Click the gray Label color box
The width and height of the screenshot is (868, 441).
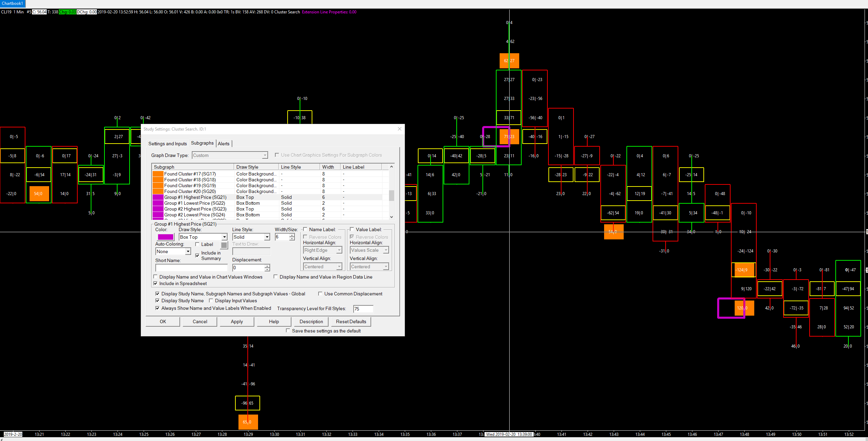point(224,245)
